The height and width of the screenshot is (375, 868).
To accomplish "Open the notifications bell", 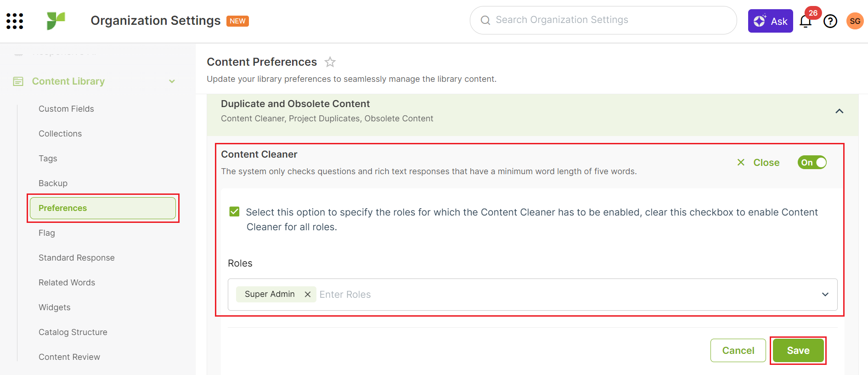I will click(806, 22).
